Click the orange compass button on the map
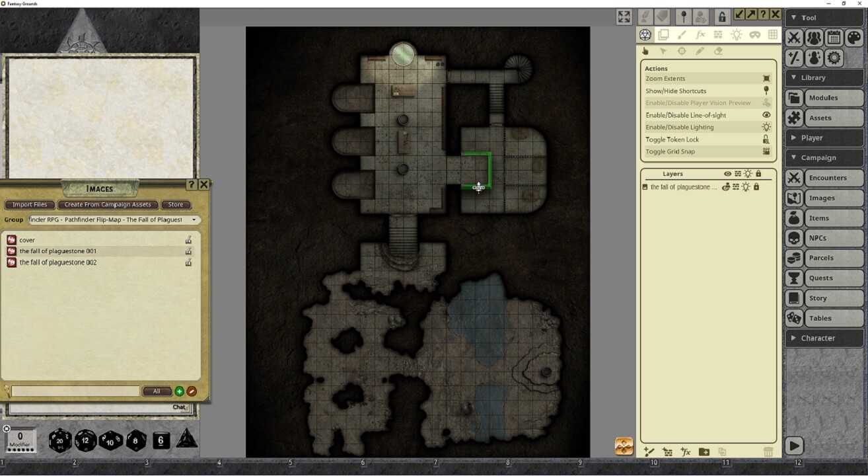868x476 pixels. pos(624,446)
